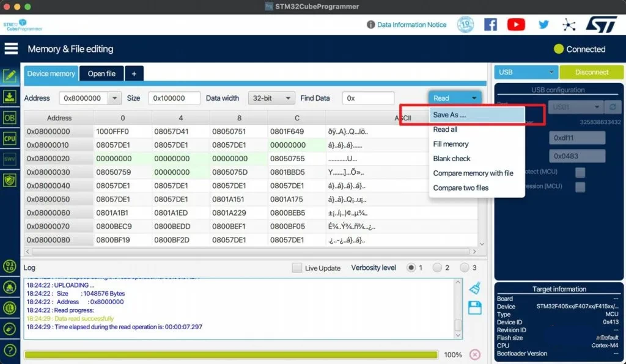This screenshot has height=364, width=626.
Task: Open the hamburger main menu
Action: [x=11, y=49]
